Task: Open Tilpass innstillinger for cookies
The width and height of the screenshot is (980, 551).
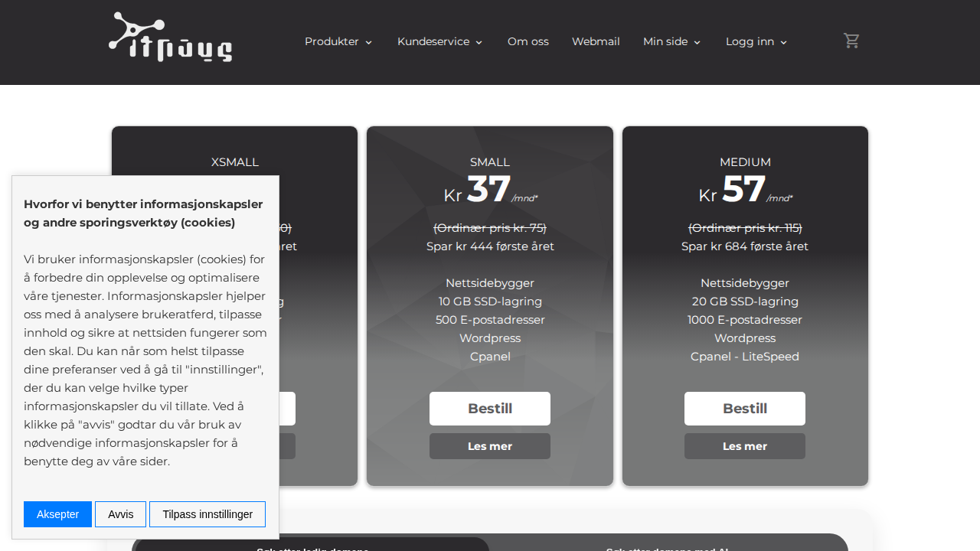Action: pos(207,514)
